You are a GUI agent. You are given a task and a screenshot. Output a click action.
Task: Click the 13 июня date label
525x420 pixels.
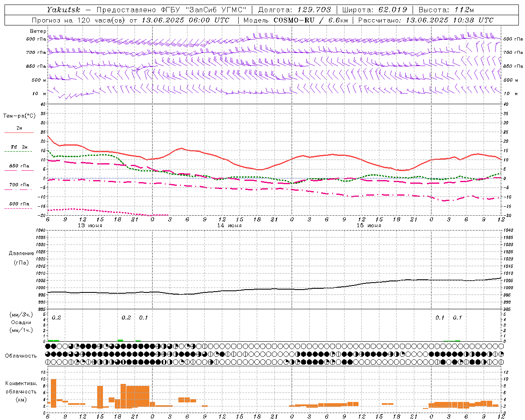(x=90, y=226)
